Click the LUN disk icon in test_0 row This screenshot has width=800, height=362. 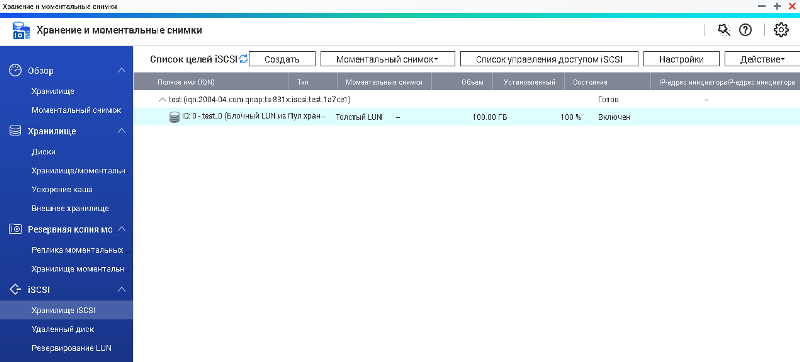(175, 117)
